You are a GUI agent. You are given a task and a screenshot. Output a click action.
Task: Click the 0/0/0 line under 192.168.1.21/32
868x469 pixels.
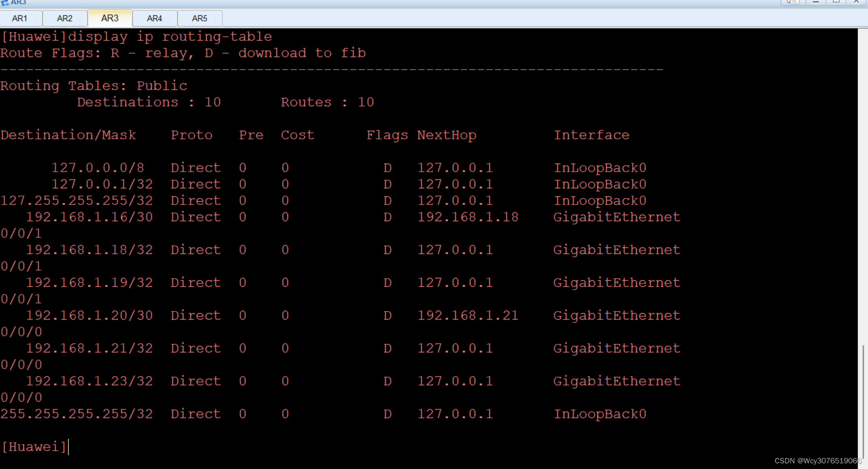coord(21,365)
